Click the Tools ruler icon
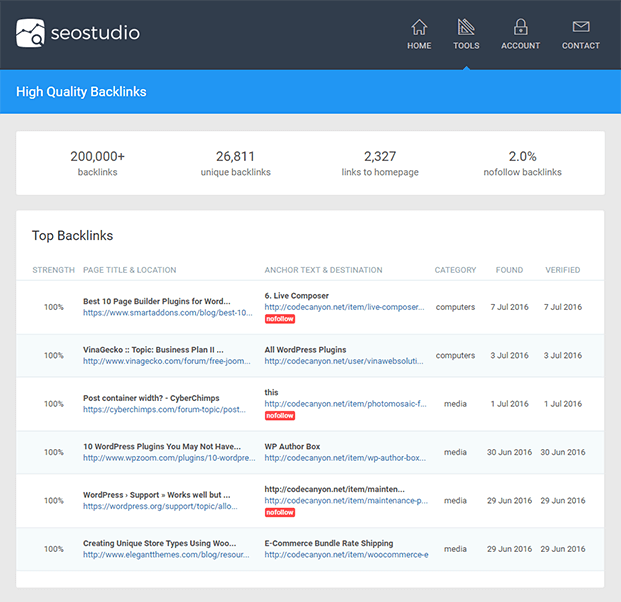Screen dimensions: 621x602 [466, 27]
